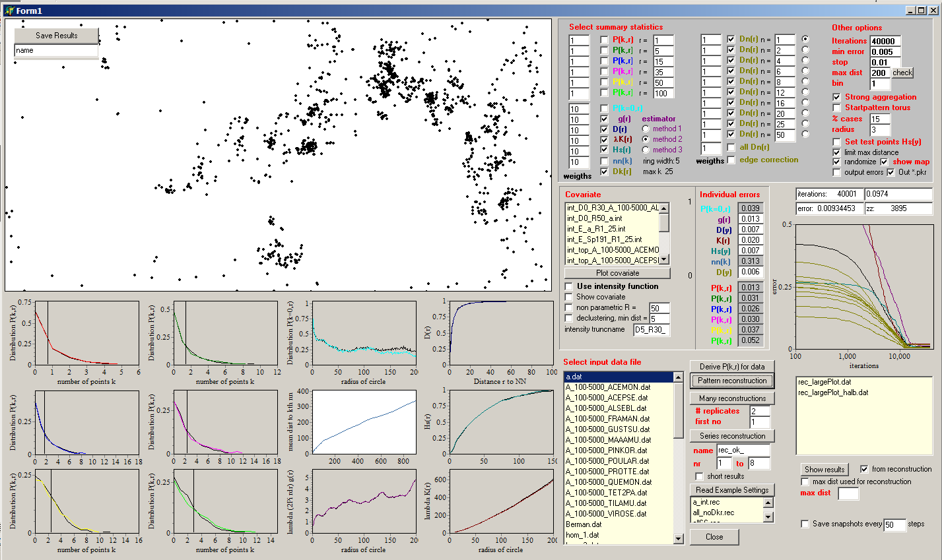Enable the red P(k,r) summary statistic
Screen dimensions: 942x560
(604, 40)
